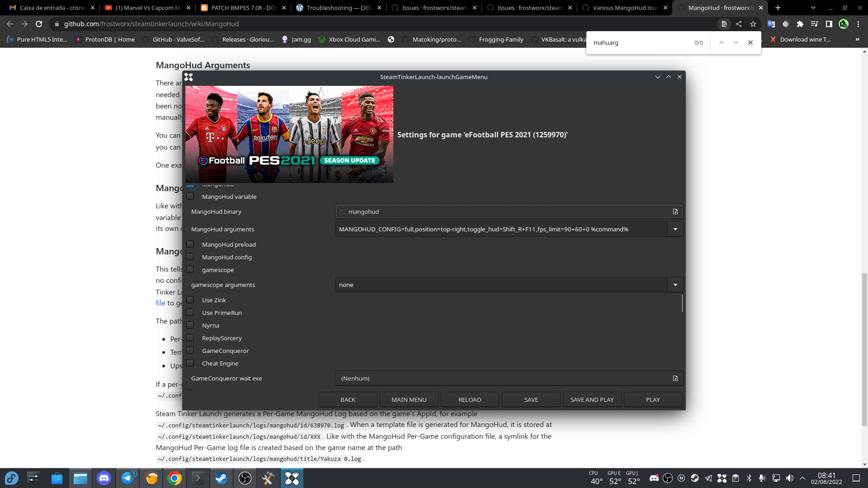Open Steam from the taskbar

[x=221, y=478]
